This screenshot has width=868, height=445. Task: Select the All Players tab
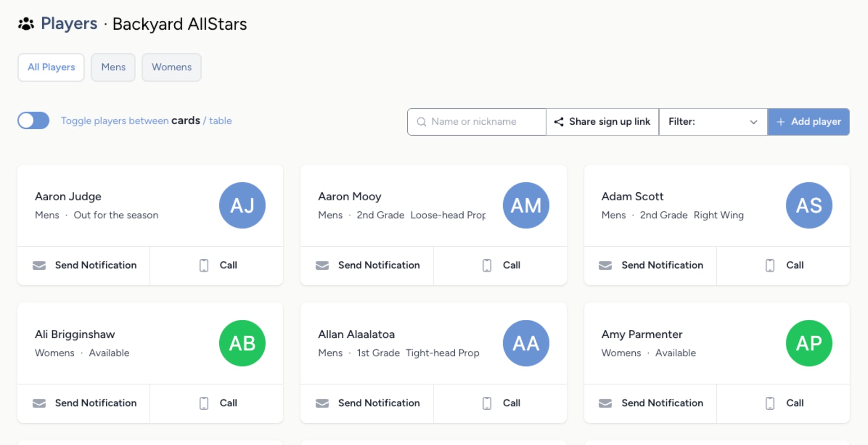coord(51,67)
